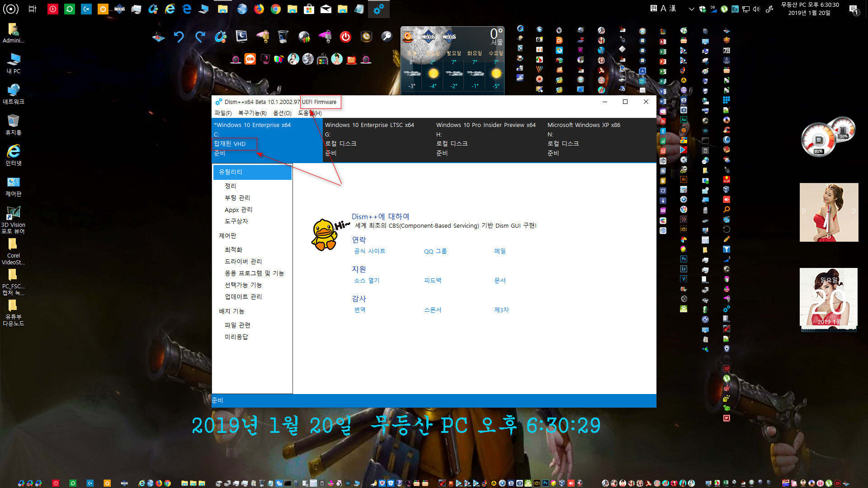The image size is (868, 488).
Task: Click the orange ON icon in the dock
Action: 250,59
